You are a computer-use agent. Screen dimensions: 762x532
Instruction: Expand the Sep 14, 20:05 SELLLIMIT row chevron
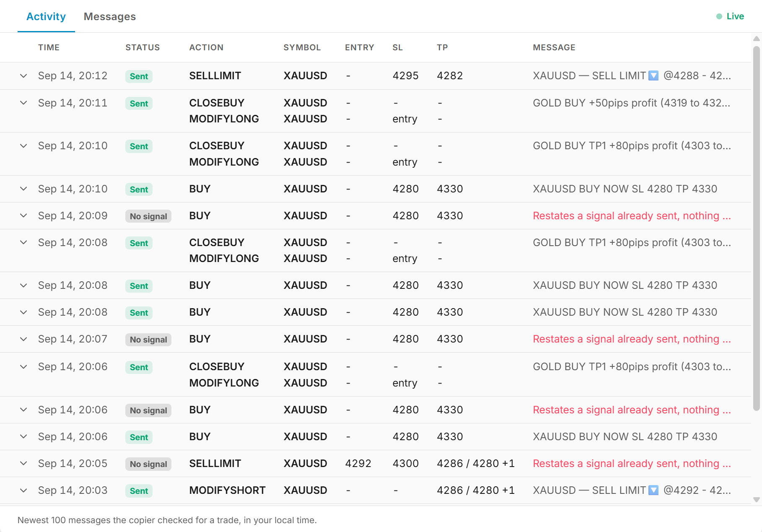click(x=23, y=463)
